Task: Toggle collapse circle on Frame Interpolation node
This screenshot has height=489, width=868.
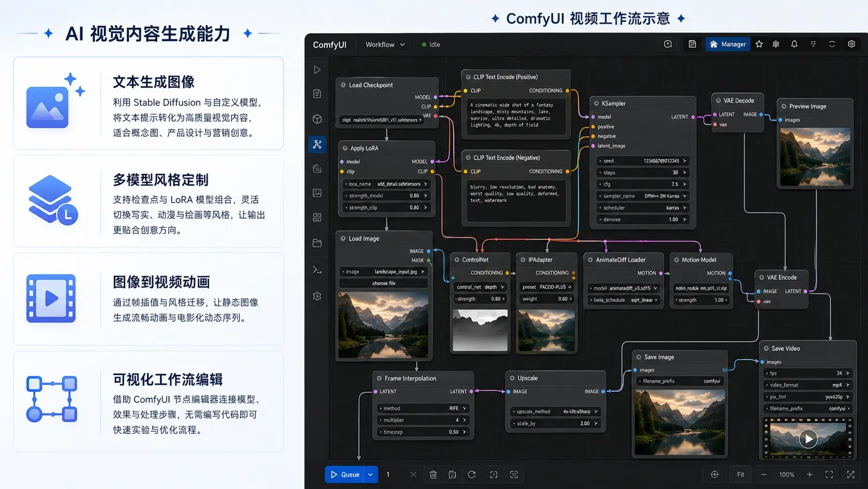Action: coord(379,378)
